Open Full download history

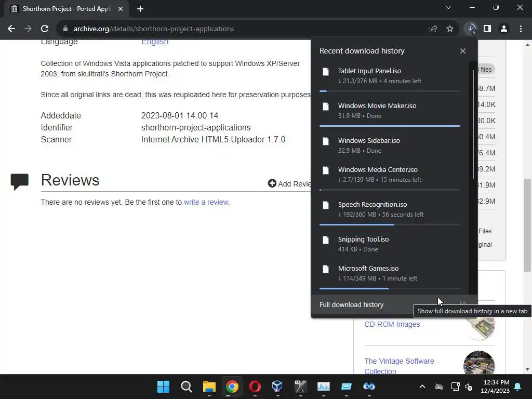pos(394,304)
